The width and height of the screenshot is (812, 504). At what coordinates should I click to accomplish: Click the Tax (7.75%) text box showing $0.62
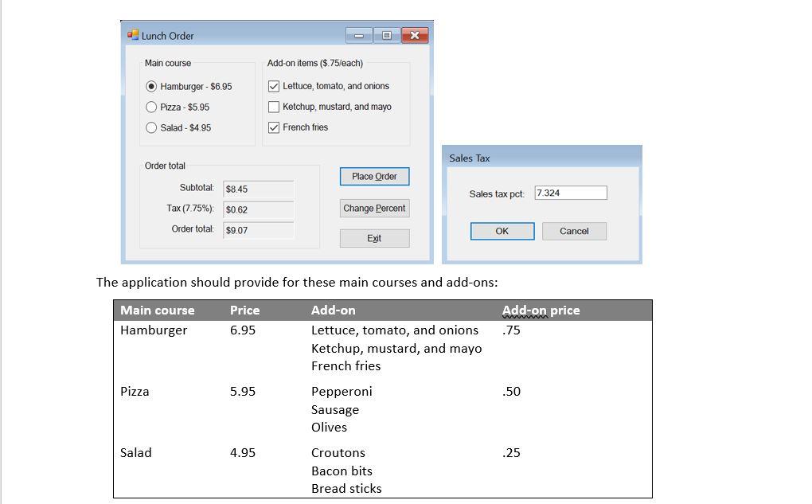click(x=258, y=209)
